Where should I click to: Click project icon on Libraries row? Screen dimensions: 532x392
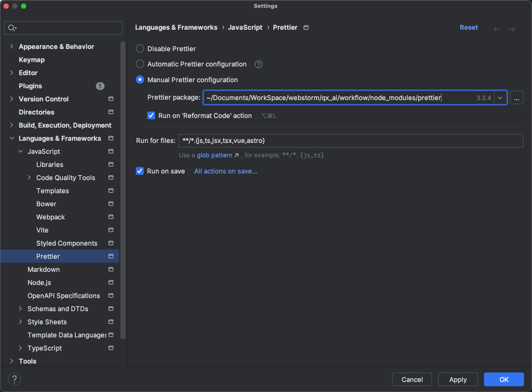pos(111,165)
